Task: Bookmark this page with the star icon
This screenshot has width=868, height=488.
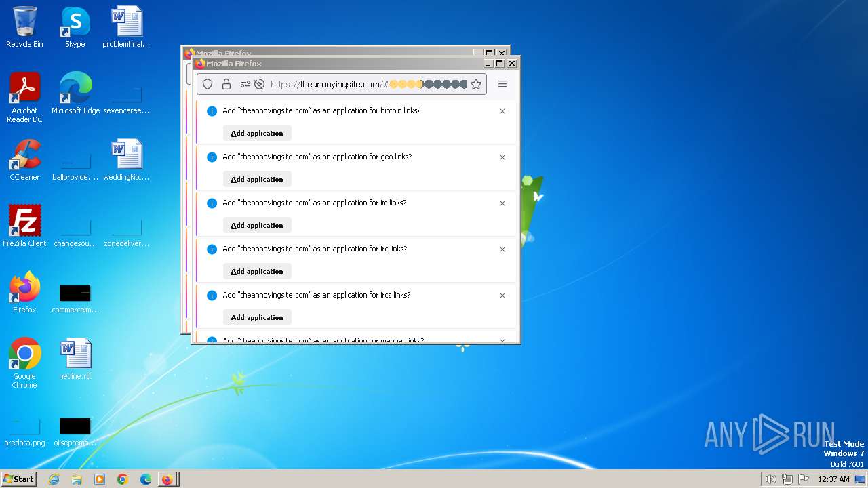Action: tap(476, 84)
